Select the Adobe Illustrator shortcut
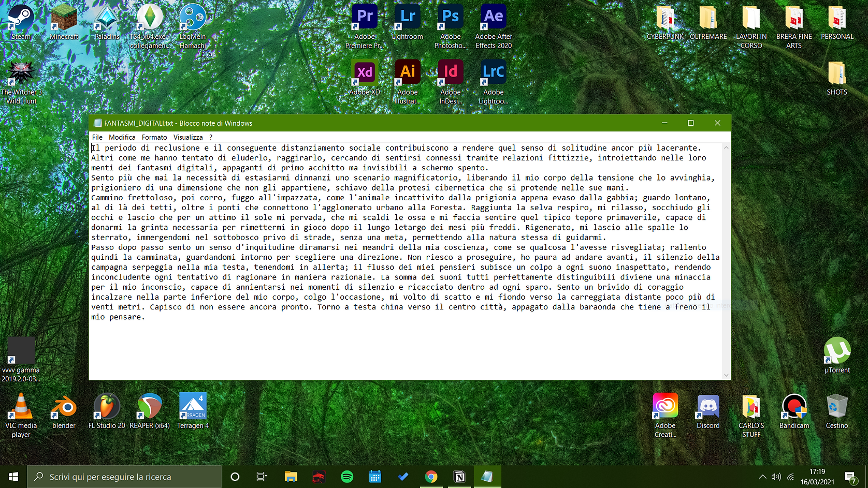Viewport: 868px width, 488px height. point(408,82)
